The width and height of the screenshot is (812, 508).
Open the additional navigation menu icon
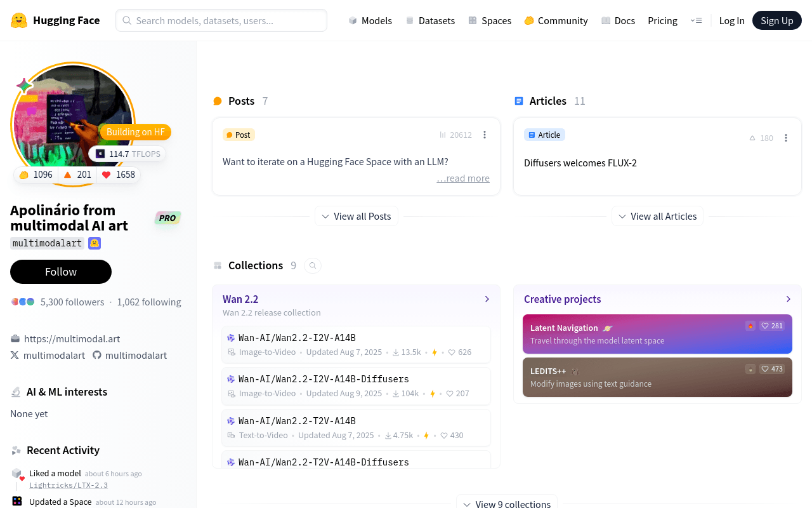696,20
